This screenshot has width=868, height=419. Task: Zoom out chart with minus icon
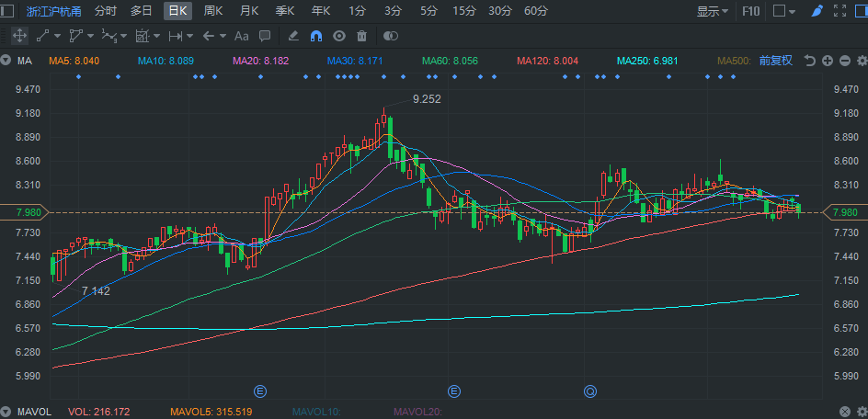(x=845, y=61)
